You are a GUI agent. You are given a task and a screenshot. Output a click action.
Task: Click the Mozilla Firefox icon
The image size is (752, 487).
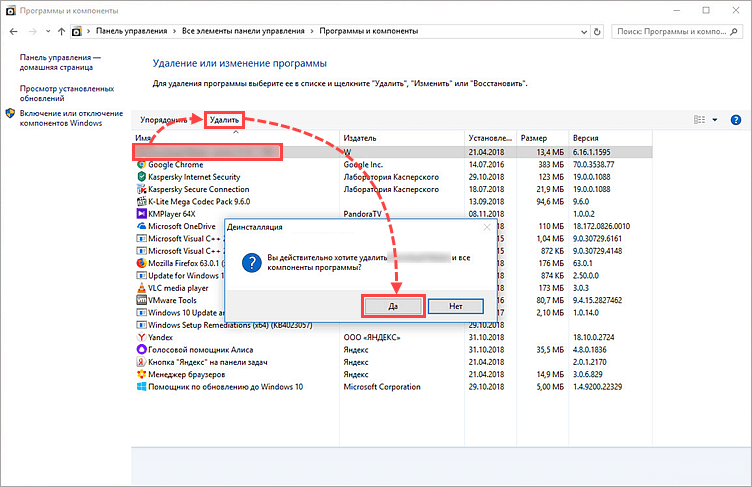(x=141, y=263)
